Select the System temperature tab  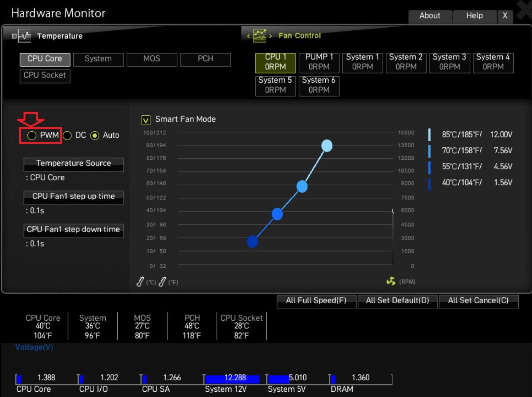coord(98,59)
